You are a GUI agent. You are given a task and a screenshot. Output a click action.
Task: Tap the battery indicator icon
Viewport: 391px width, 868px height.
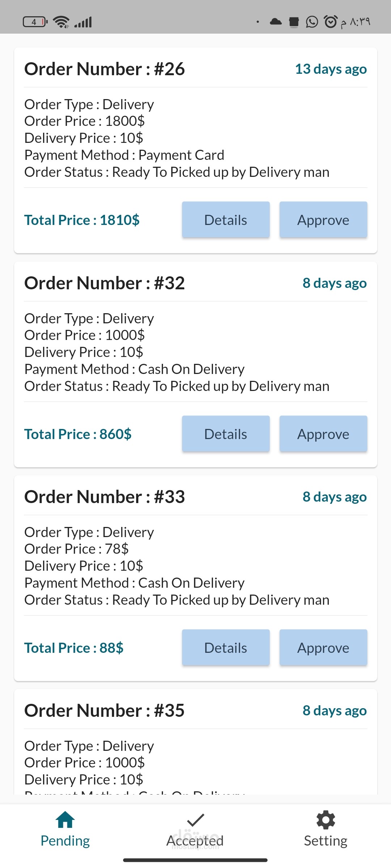(35, 22)
